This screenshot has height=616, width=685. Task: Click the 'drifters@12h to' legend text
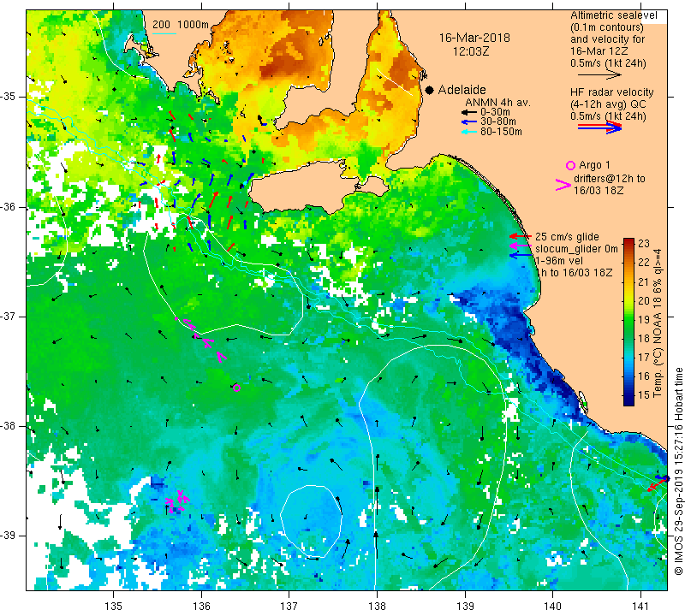coord(609,179)
